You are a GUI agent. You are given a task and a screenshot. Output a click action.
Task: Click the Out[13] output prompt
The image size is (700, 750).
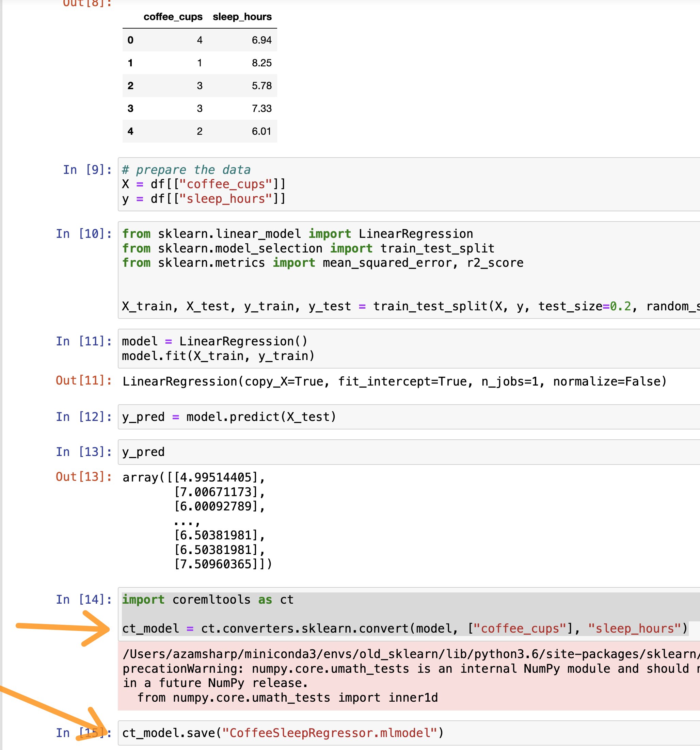[x=84, y=477]
